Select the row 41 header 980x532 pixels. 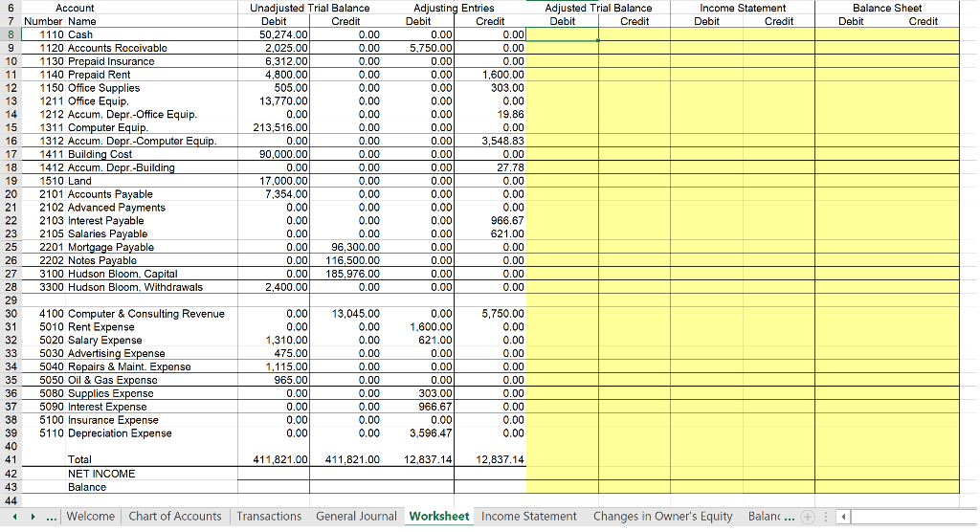[11, 459]
